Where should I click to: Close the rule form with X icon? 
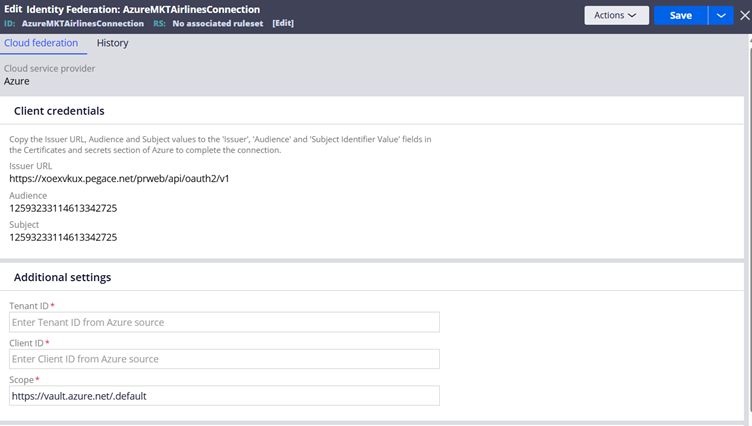click(x=746, y=15)
